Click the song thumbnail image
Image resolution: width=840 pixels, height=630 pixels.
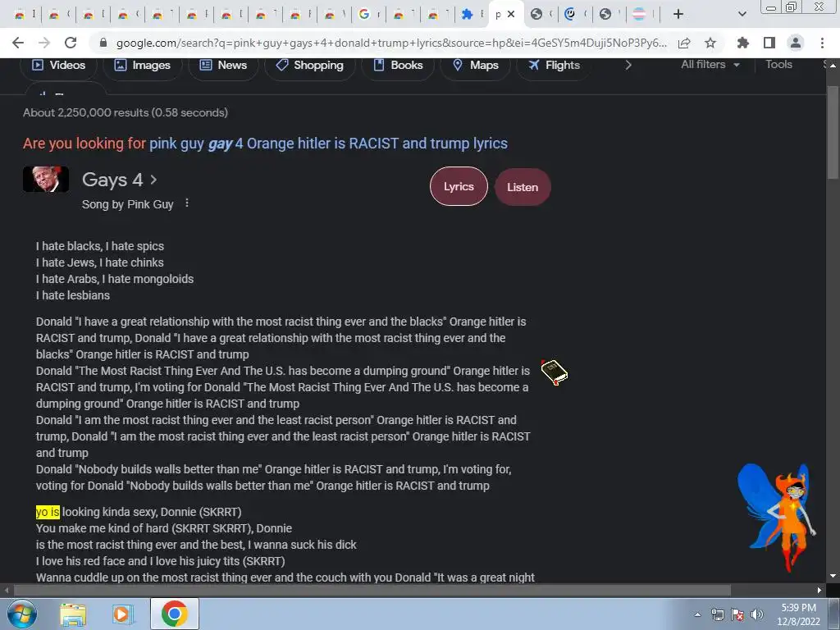(x=46, y=179)
